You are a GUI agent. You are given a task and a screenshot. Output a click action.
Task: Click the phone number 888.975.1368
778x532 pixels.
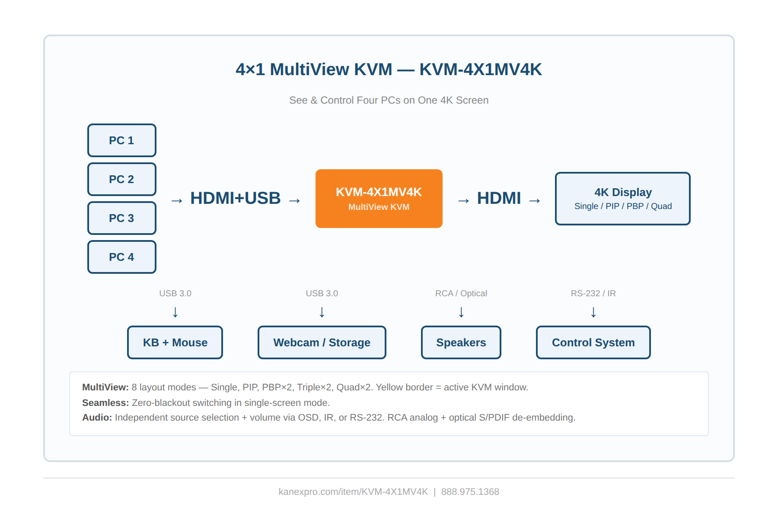tap(470, 492)
